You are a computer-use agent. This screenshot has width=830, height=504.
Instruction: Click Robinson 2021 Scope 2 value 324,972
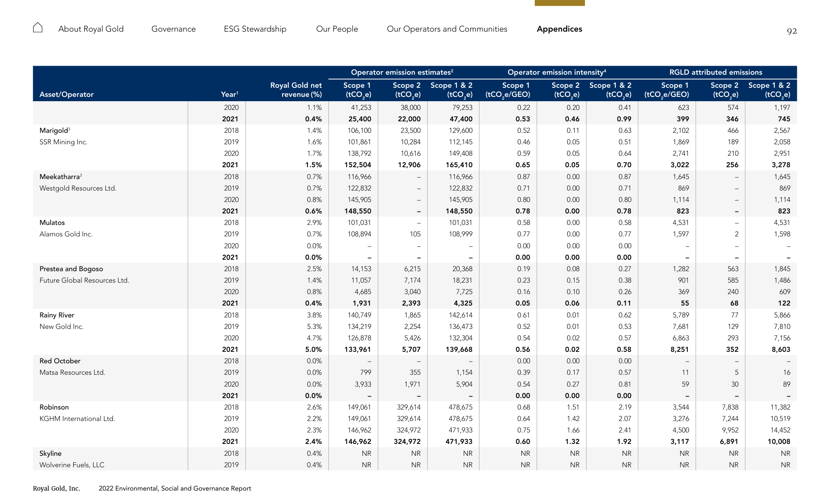click(407, 442)
